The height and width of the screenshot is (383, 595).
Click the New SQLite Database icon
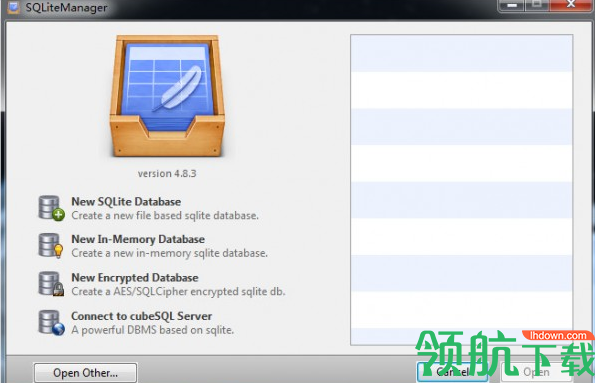[51, 208]
